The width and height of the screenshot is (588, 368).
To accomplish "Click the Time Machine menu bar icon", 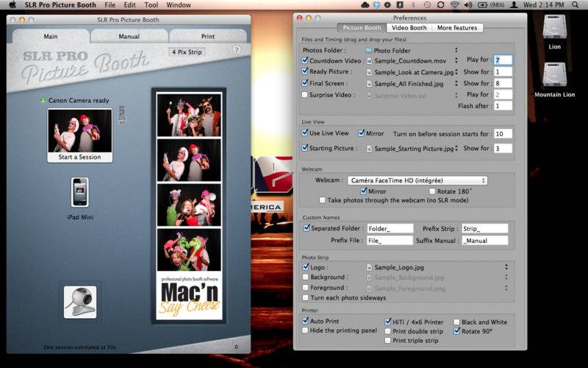I will click(427, 5).
